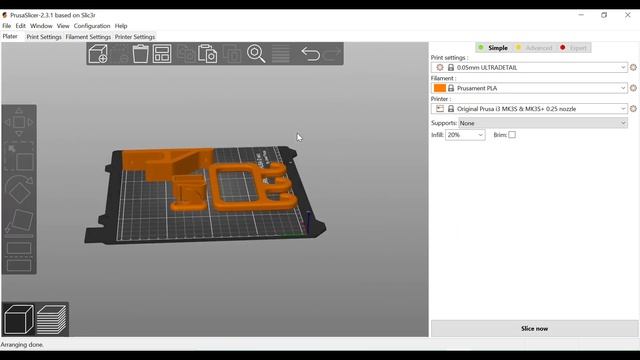Switch to the Plater tab
This screenshot has width=640, height=360.
coord(10,36)
